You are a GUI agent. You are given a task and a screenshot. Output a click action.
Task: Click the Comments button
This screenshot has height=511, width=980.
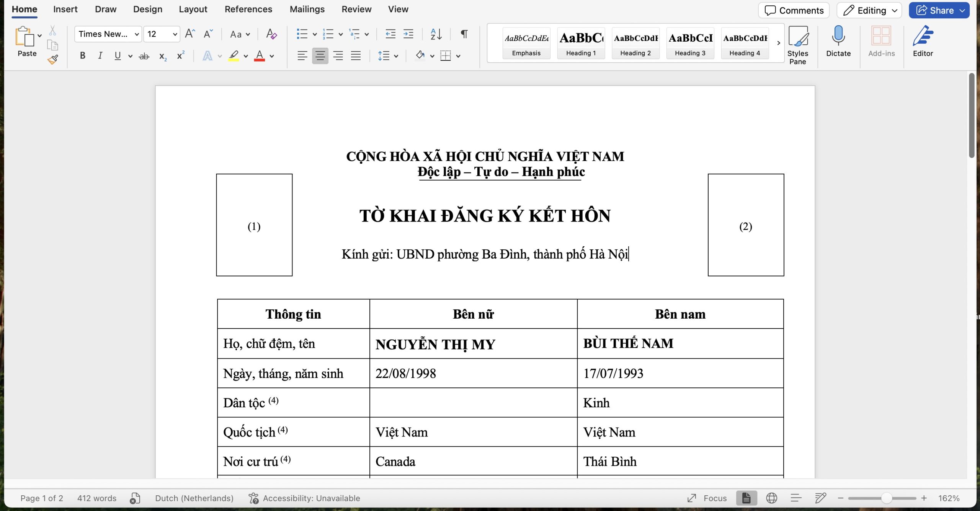coord(794,10)
